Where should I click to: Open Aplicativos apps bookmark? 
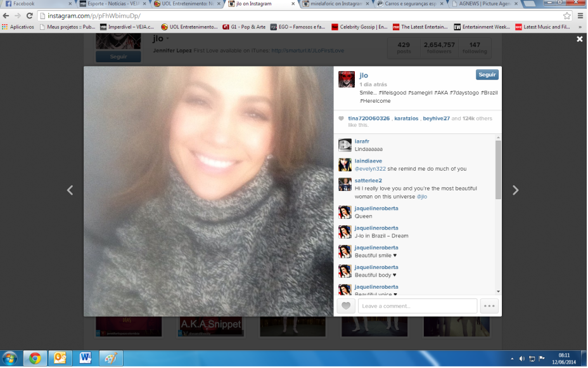(18, 27)
